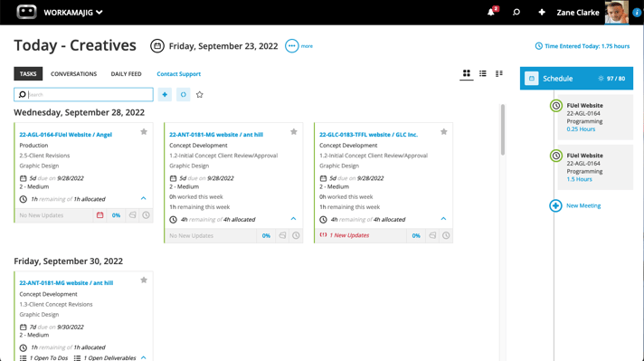Open the WORKAMAJIG menu dropdown
644x361 pixels.
pos(73,13)
